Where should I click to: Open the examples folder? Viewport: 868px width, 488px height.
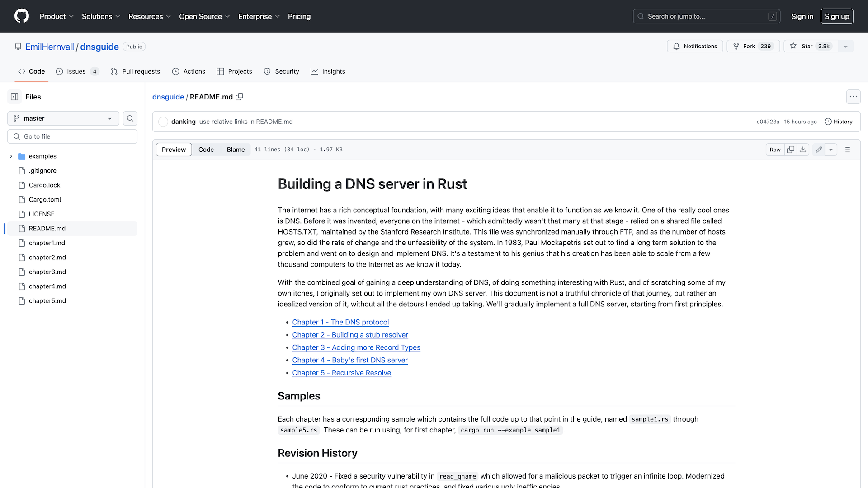click(x=42, y=156)
